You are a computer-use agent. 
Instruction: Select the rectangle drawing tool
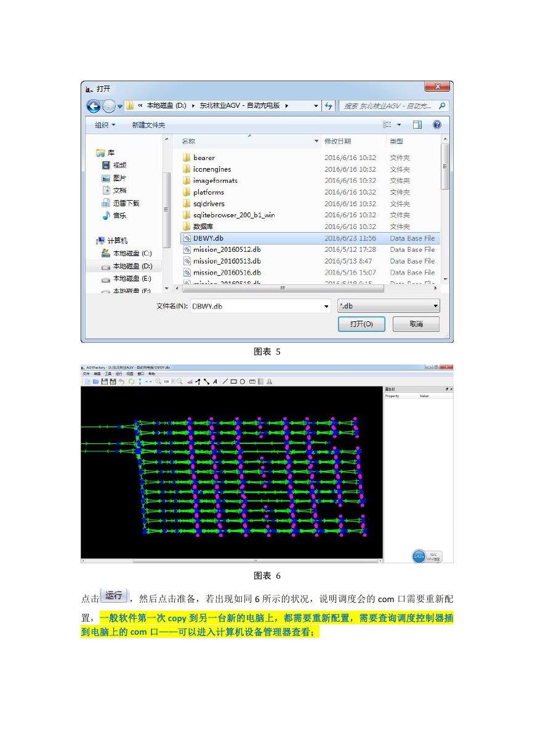coord(234,382)
